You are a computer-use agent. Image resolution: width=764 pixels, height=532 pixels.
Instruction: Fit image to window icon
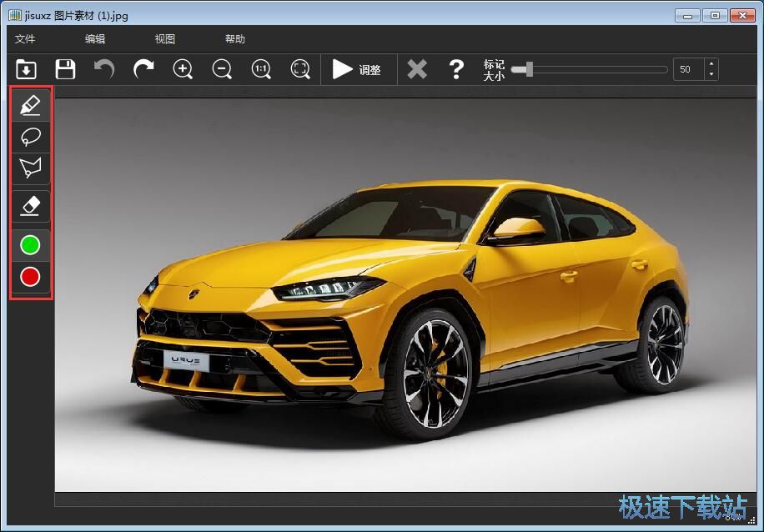tap(300, 69)
